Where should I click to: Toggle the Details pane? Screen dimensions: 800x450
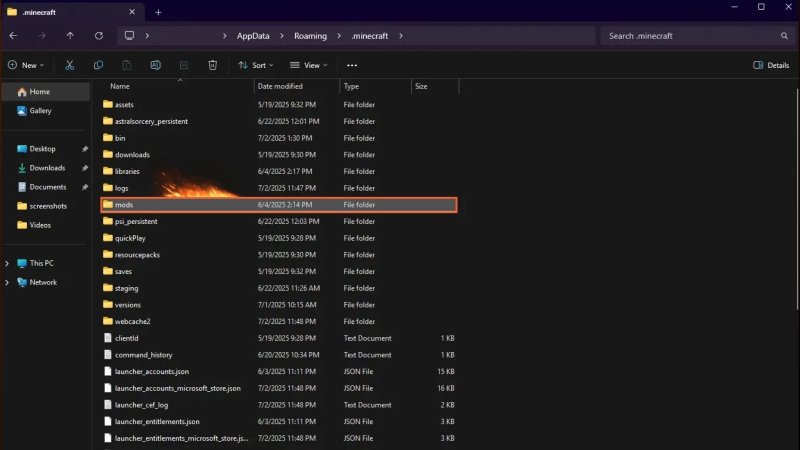point(771,65)
